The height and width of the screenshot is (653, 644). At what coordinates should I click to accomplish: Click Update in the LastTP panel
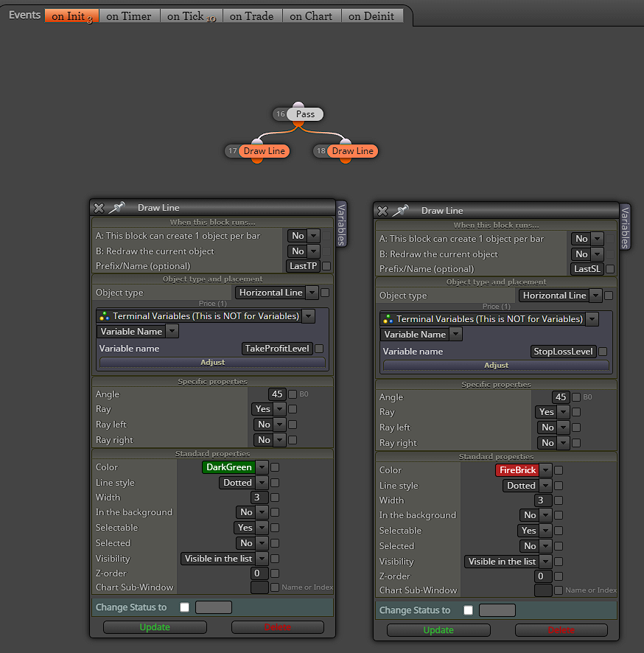[x=155, y=627]
